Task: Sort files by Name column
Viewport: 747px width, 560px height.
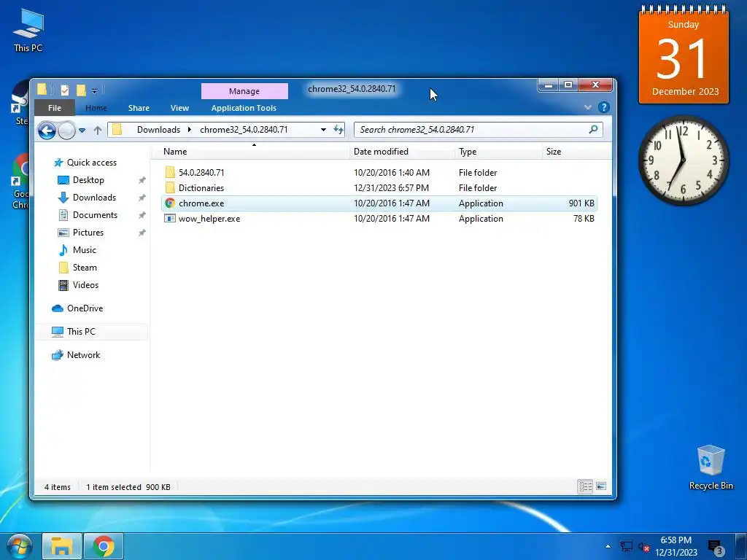Action: click(175, 152)
